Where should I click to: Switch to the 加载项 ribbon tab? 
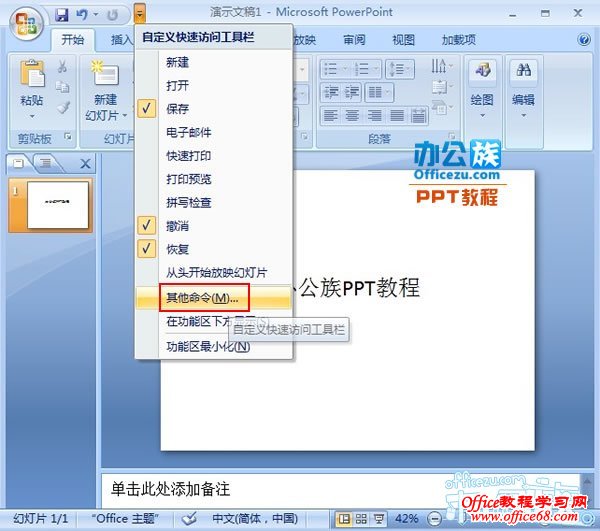tap(458, 40)
